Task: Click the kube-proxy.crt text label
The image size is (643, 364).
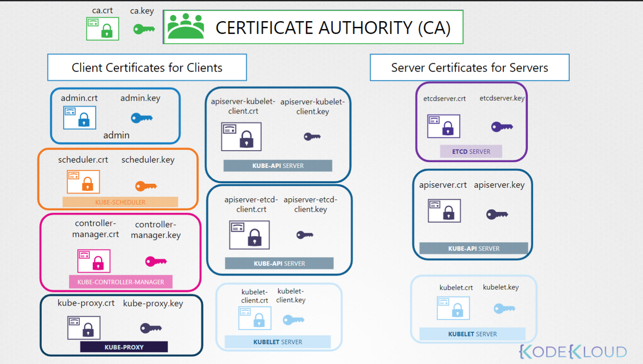Action: pos(86,303)
